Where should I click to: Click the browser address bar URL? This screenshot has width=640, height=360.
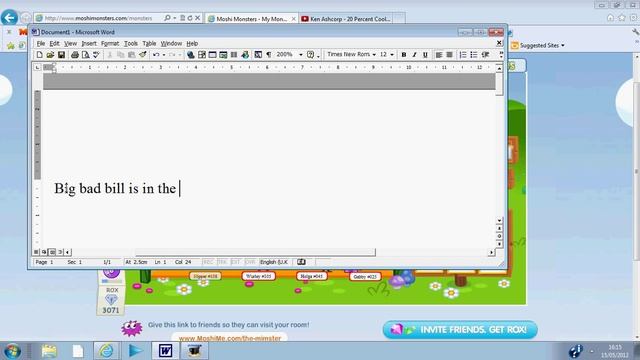pyautogui.click(x=98, y=18)
